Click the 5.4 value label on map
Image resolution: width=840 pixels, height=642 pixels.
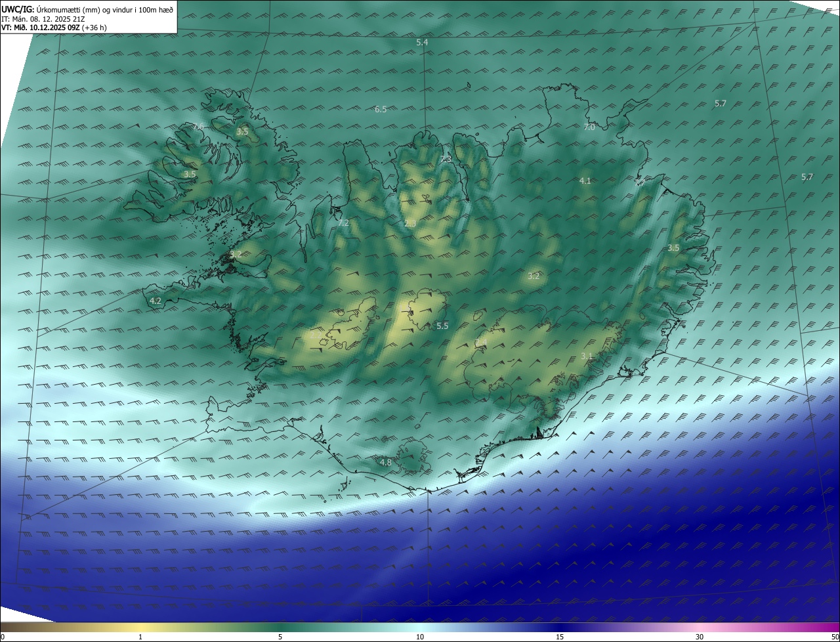coord(422,42)
